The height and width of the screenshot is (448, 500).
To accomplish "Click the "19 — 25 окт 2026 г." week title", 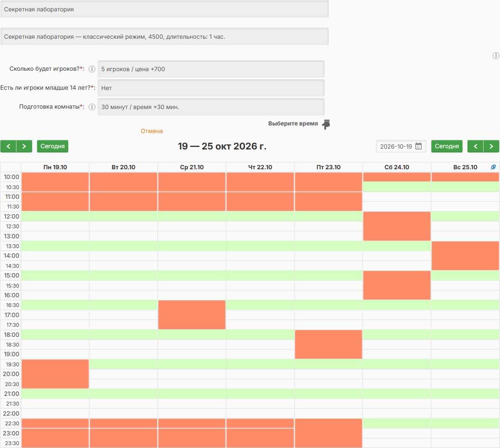I will (222, 146).
